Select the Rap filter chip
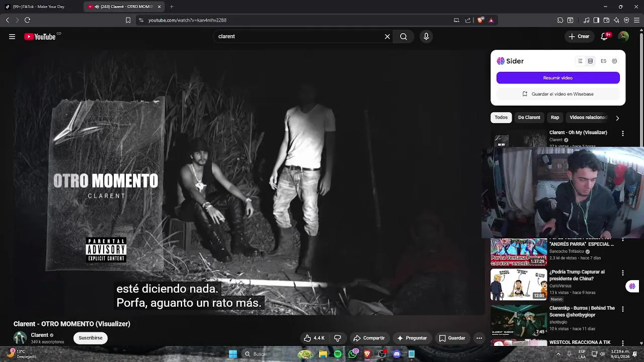 point(555,117)
